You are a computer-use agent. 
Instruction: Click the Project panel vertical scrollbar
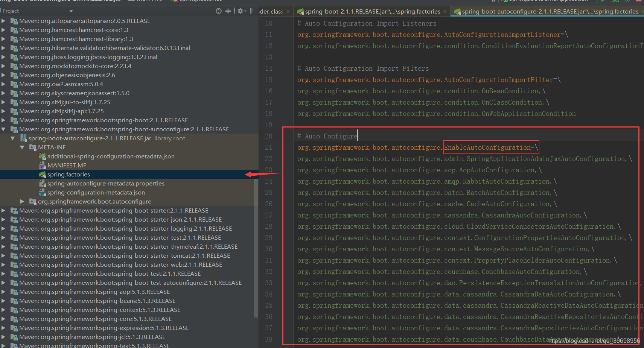256,248
